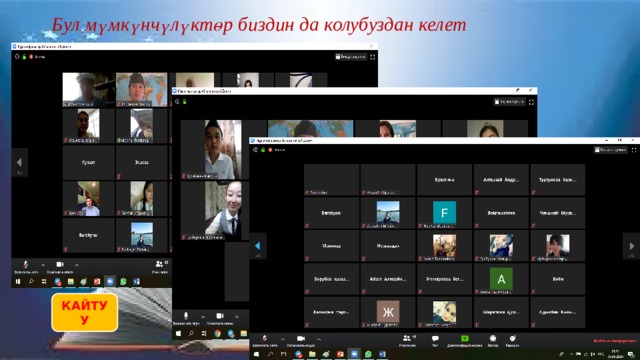
Task: Select participant tile with green A avatar
Action: (501, 279)
